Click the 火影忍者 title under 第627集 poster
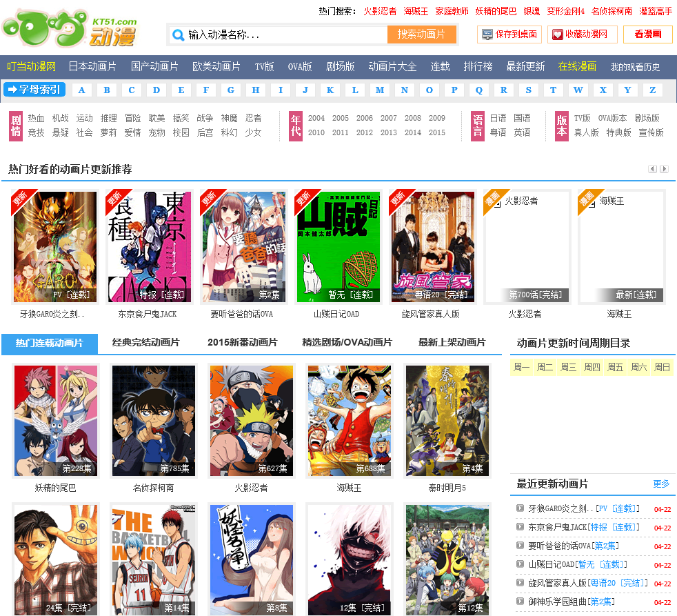The image size is (677, 616). pyautogui.click(x=251, y=488)
